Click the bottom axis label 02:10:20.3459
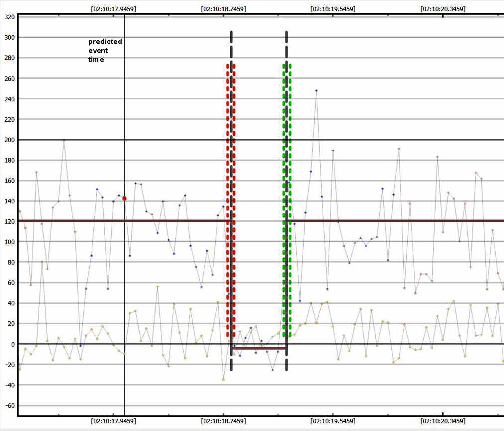This screenshot has width=504, height=431. pos(443,421)
